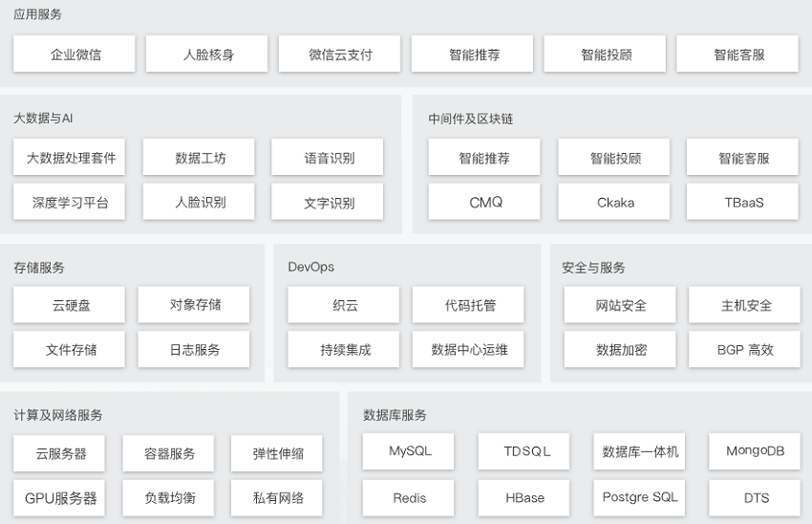Select 智能投顾 under 中间件及区块链
Screen dimensions: 812x524
614,157
